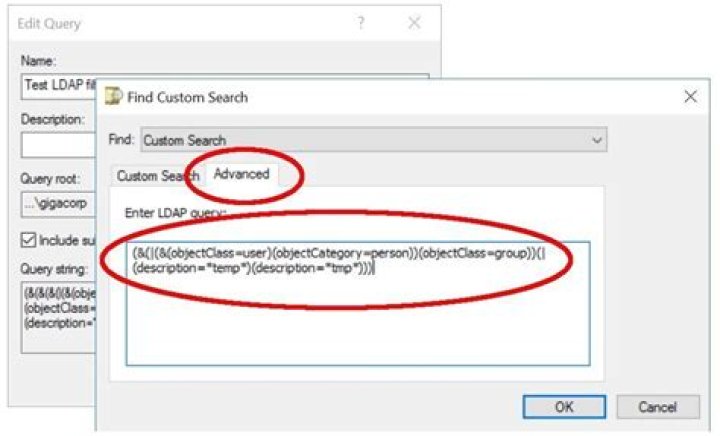The height and width of the screenshot is (436, 720).
Task: Select the Advanced tab
Action: point(241,174)
